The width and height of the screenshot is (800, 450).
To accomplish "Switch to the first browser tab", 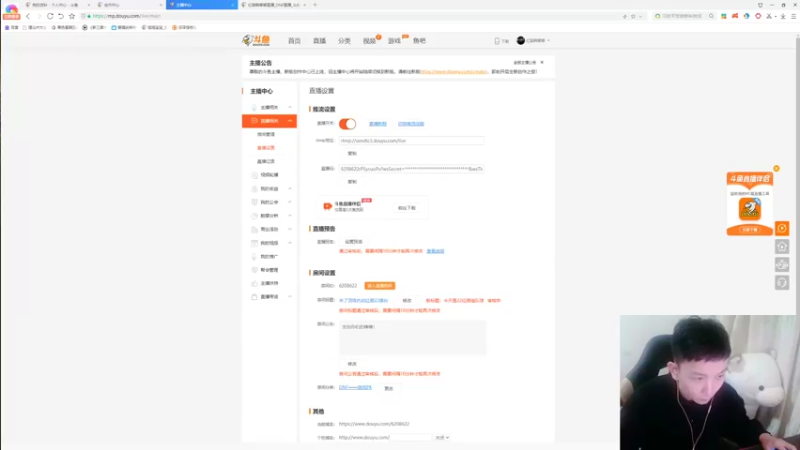I will (58, 5).
